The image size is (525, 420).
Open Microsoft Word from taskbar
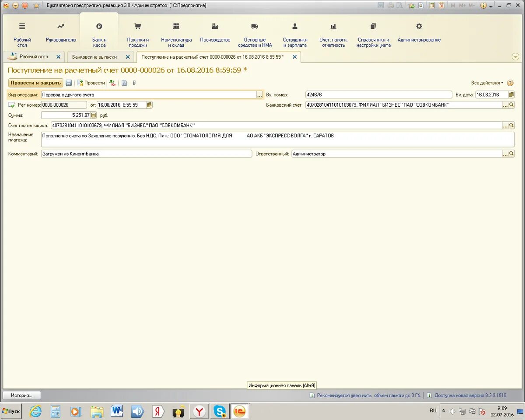point(117,411)
